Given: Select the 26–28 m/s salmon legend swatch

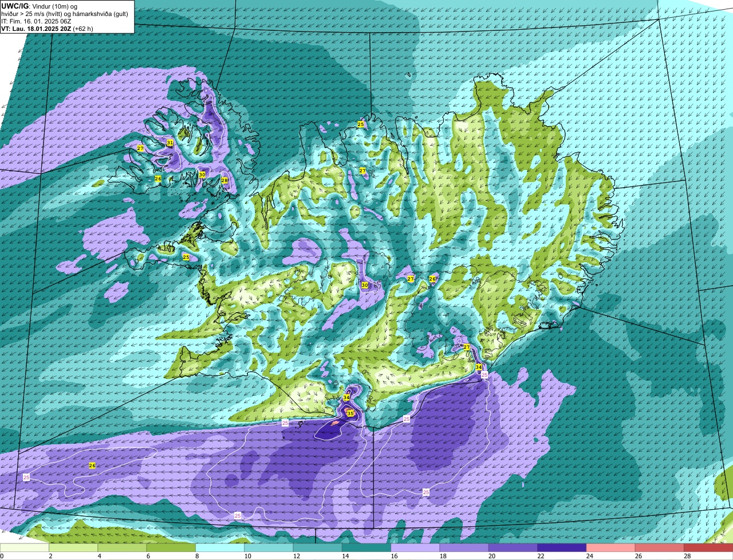Looking at the screenshot, I should pos(660,548).
